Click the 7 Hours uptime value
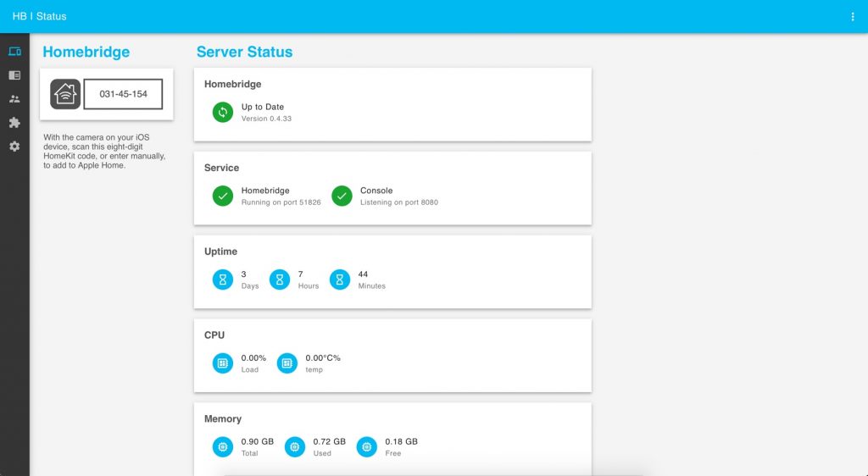868x476 pixels. [301, 274]
